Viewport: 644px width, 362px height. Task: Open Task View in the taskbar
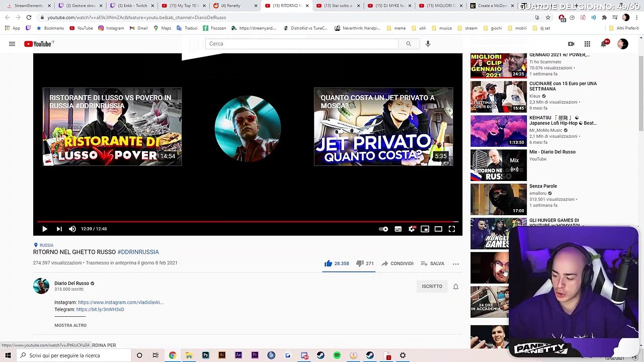[x=155, y=355]
